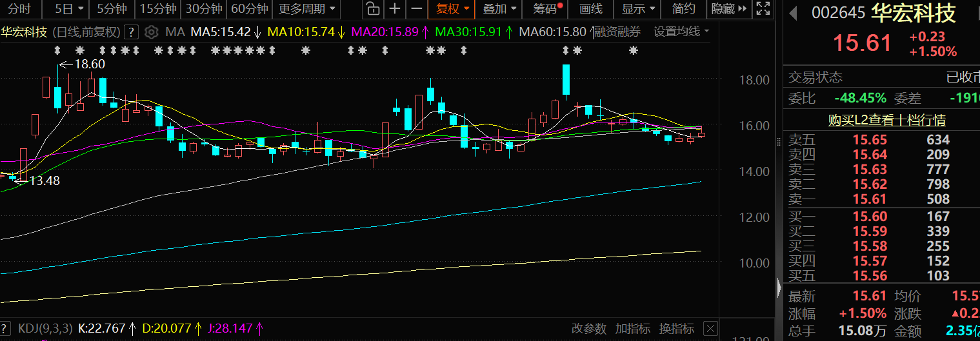
Task: Zoom in chart with plus icon
Action: click(x=394, y=9)
